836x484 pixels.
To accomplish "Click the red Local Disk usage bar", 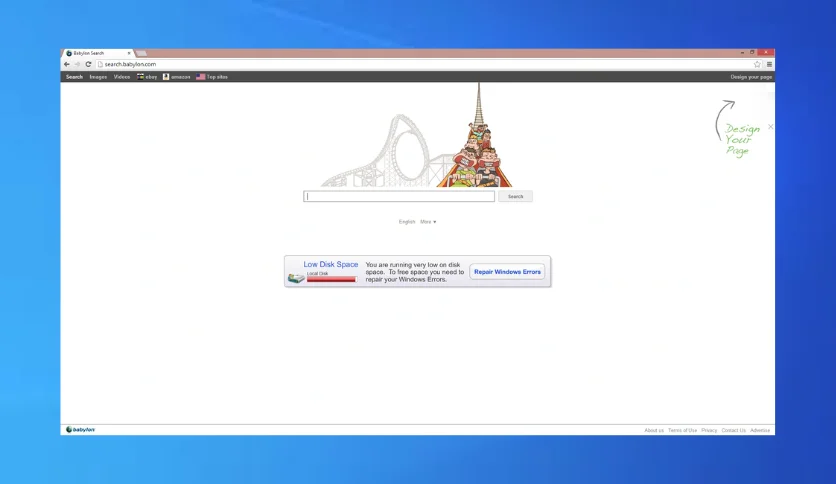I will pos(331,279).
